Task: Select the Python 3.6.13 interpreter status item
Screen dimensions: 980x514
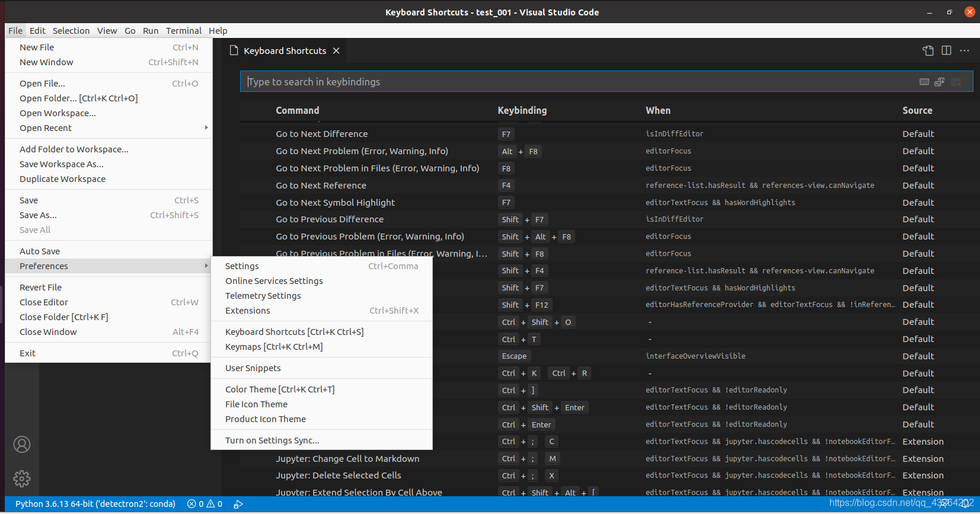Action: (95, 504)
